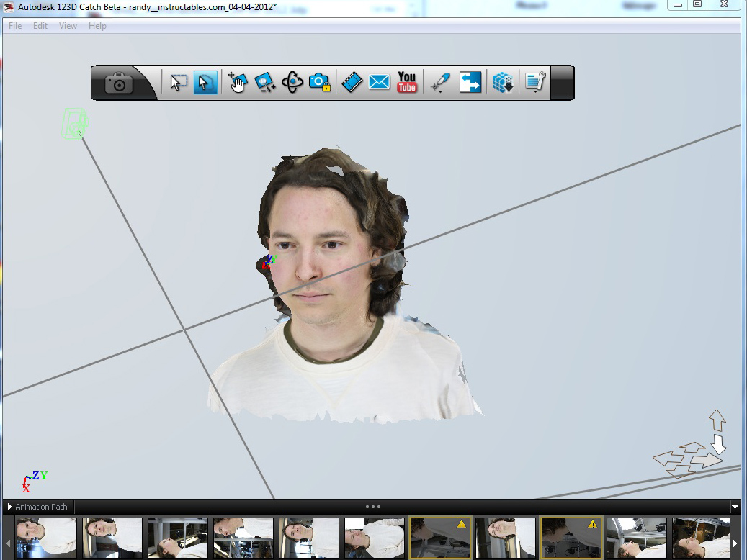Click the three-dot handle on filmstrip bar
The height and width of the screenshot is (560, 747).
tap(373, 507)
